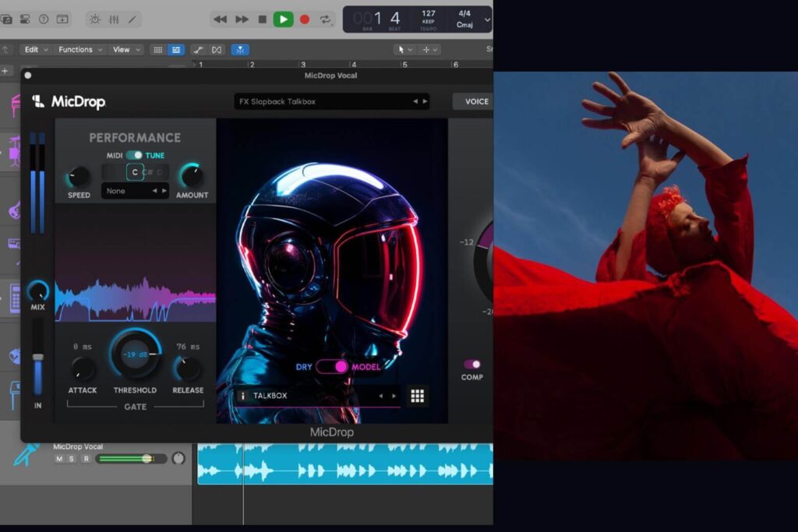This screenshot has width=798, height=532.
Task: Open the pointer tool menu
Action: point(404,50)
